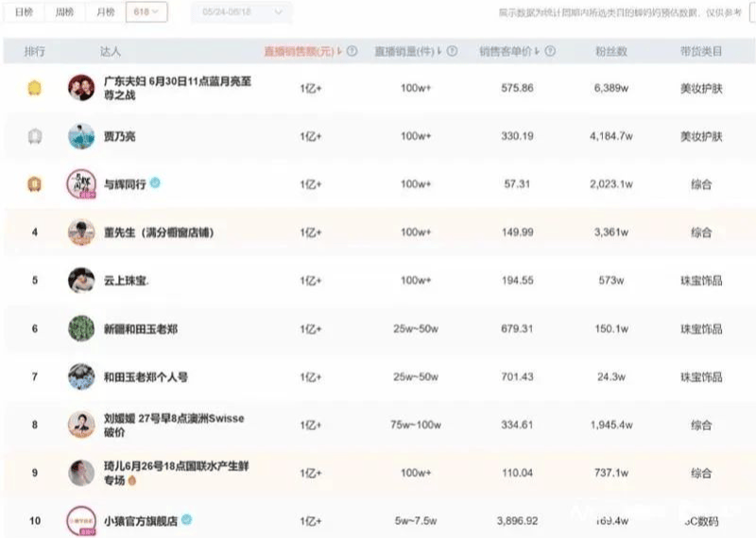
Task: Open the 05/24-06/18 date range selector
Action: tap(242, 12)
